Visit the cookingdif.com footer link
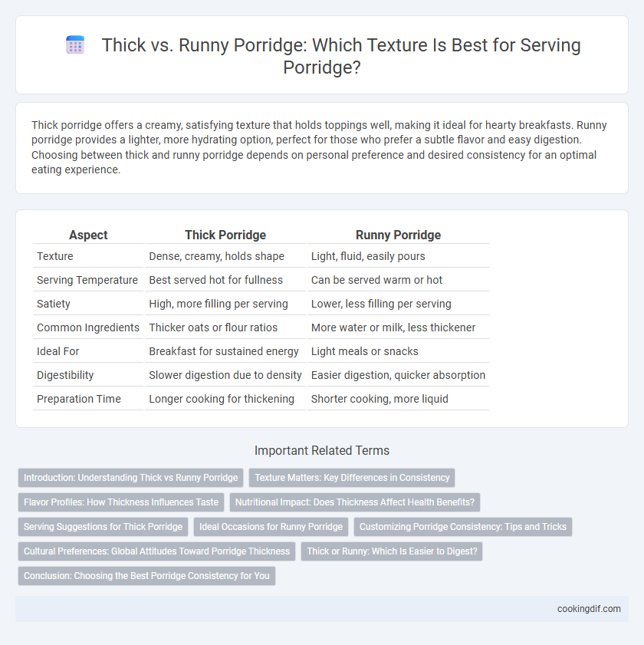Viewport: 644px width, 645px height. 589,609
